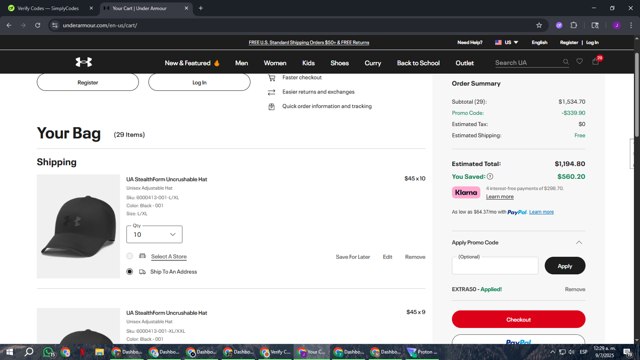Click the volume icon in system tray
This screenshot has width=640, height=360.
click(571, 352)
